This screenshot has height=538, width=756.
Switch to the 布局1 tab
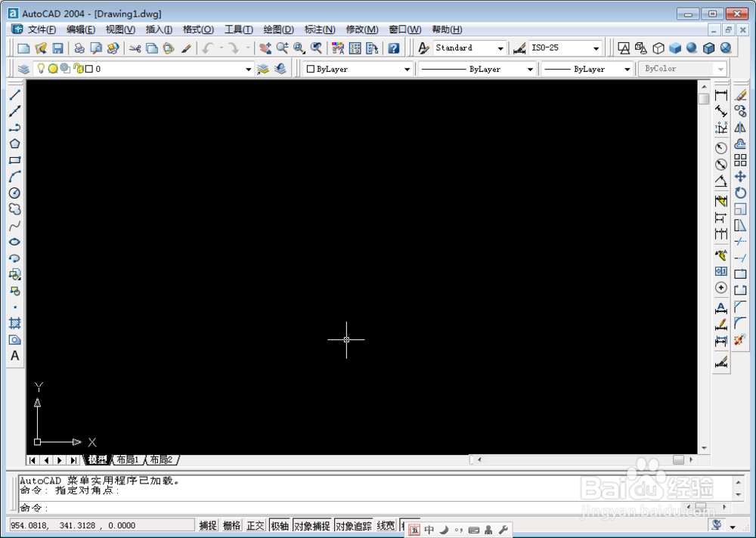[x=128, y=460]
